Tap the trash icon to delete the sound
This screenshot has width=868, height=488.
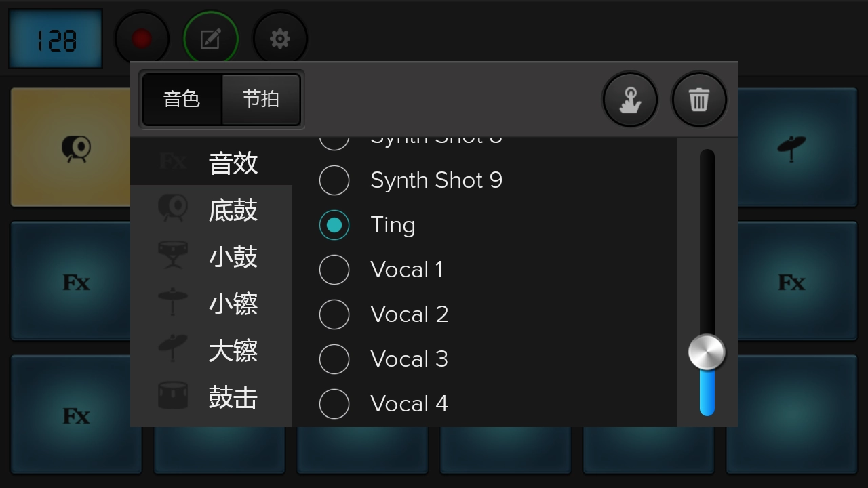click(699, 99)
